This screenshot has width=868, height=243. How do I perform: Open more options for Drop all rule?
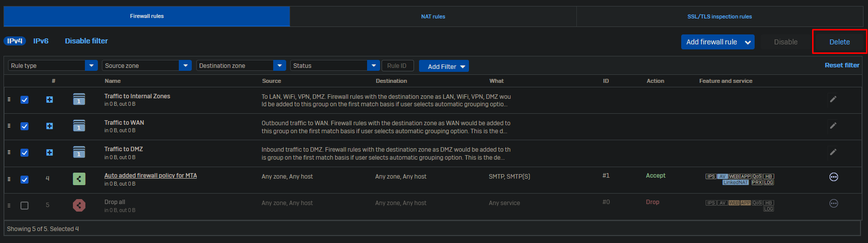coord(833,204)
